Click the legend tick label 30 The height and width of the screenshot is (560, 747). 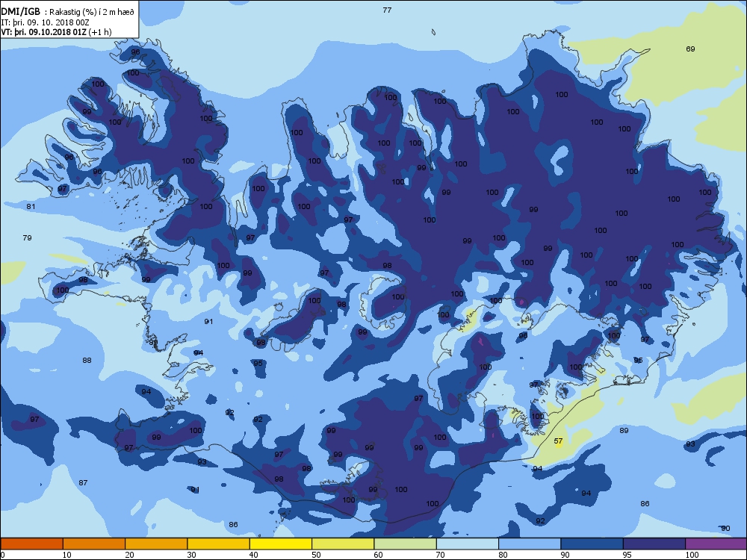tap(191, 555)
